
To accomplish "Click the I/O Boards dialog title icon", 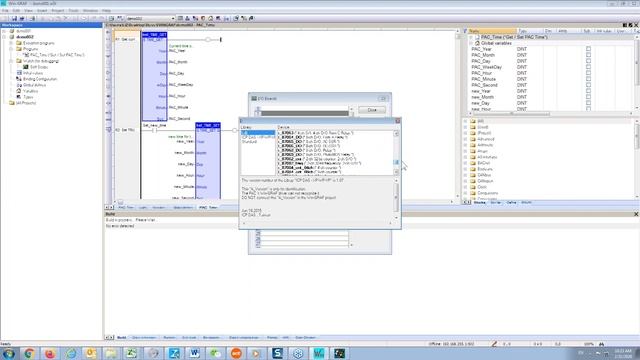I will coord(254,98).
